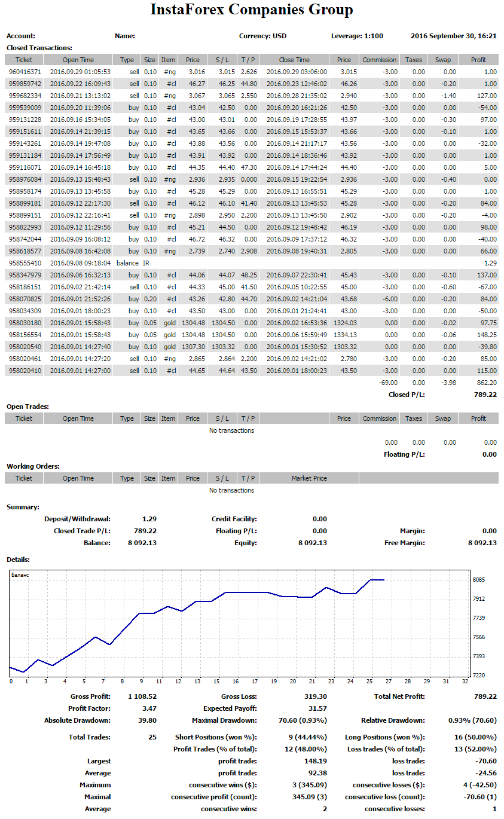This screenshot has height=819, width=504.
Task: Click the Gross Profit: label
Action: pyautogui.click(x=91, y=696)
